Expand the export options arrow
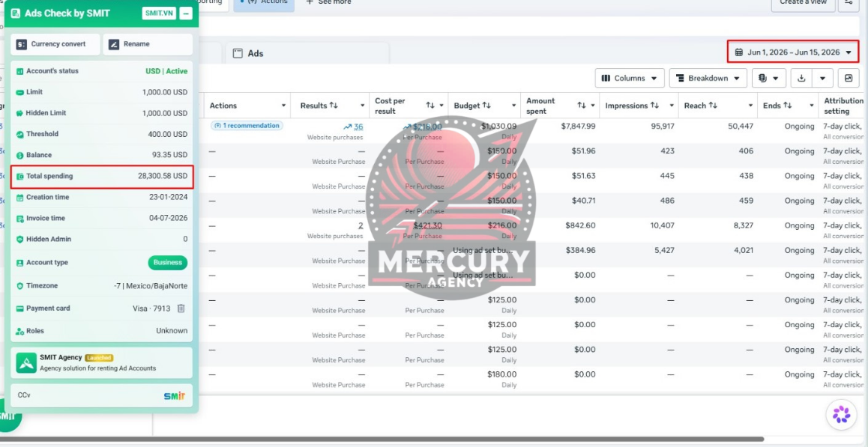This screenshot has height=447, width=868. (822, 78)
